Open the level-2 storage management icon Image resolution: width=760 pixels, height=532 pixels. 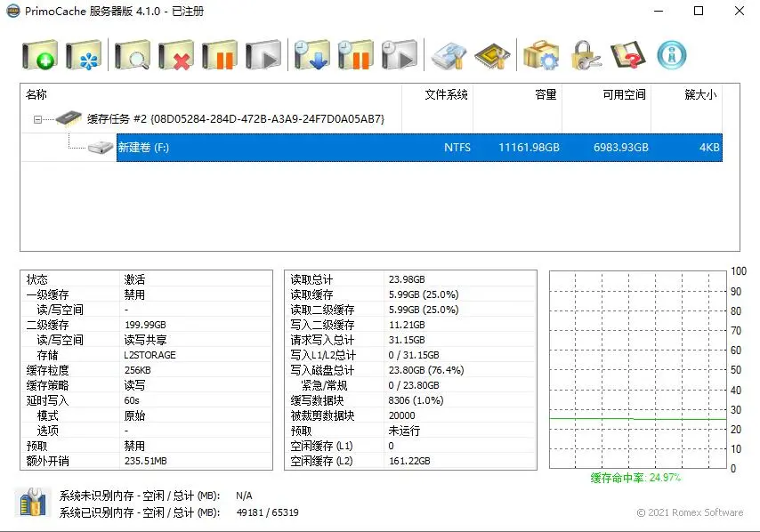click(449, 56)
